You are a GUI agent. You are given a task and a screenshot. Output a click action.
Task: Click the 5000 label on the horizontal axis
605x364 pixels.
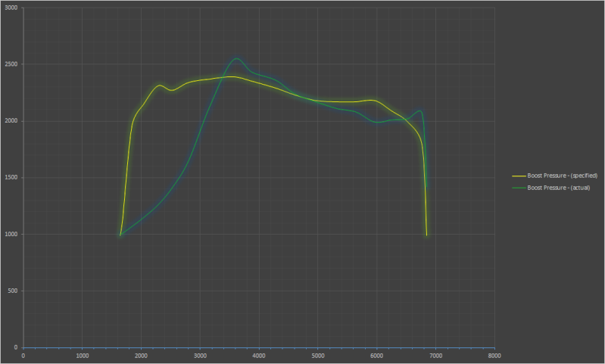point(318,355)
